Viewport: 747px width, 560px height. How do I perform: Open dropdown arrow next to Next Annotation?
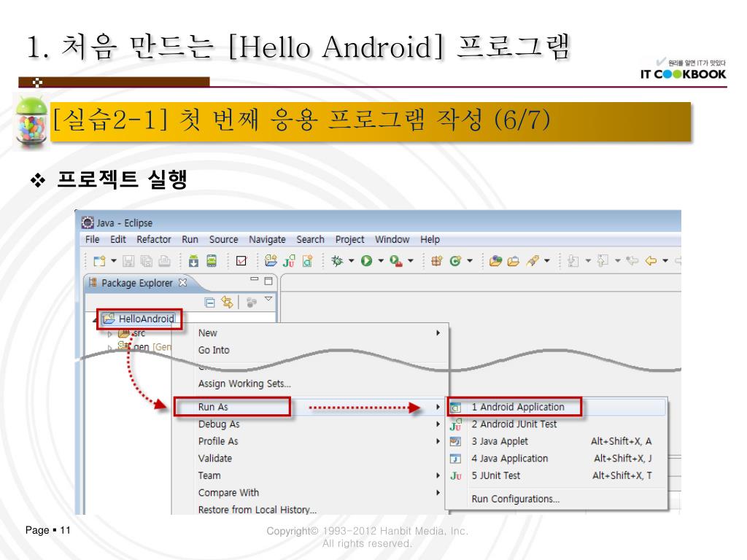(x=588, y=261)
